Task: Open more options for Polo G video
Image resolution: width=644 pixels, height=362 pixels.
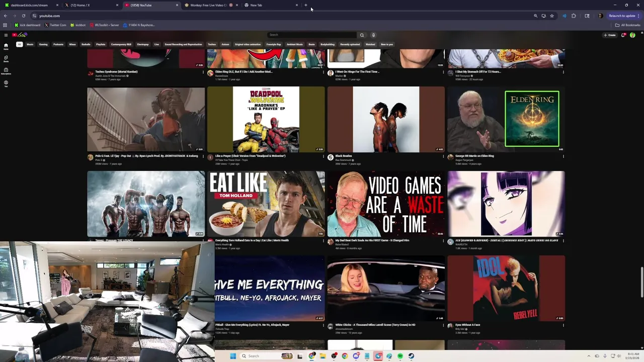Action: (x=203, y=156)
